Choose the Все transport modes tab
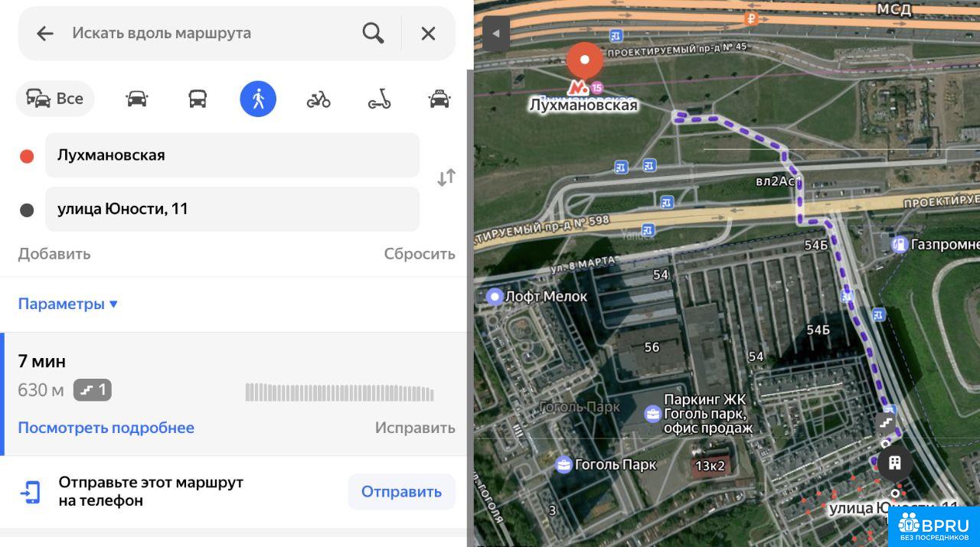 pos(55,99)
